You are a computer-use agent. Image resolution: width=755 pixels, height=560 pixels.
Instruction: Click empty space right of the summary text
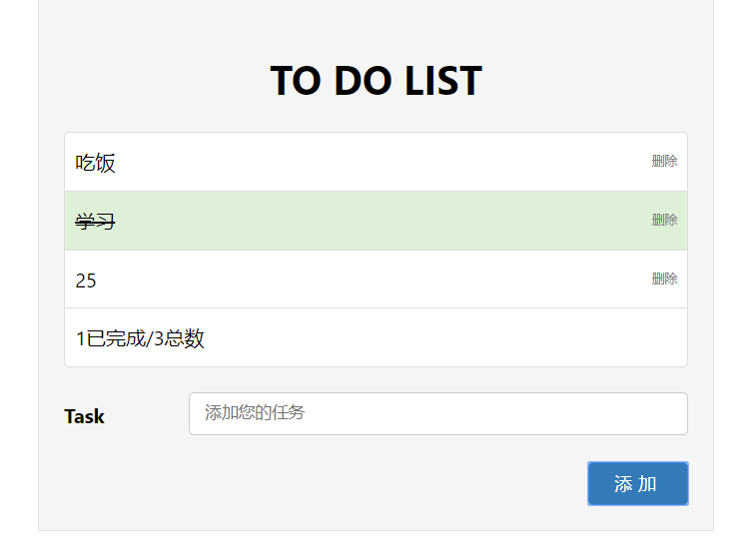pos(449,338)
